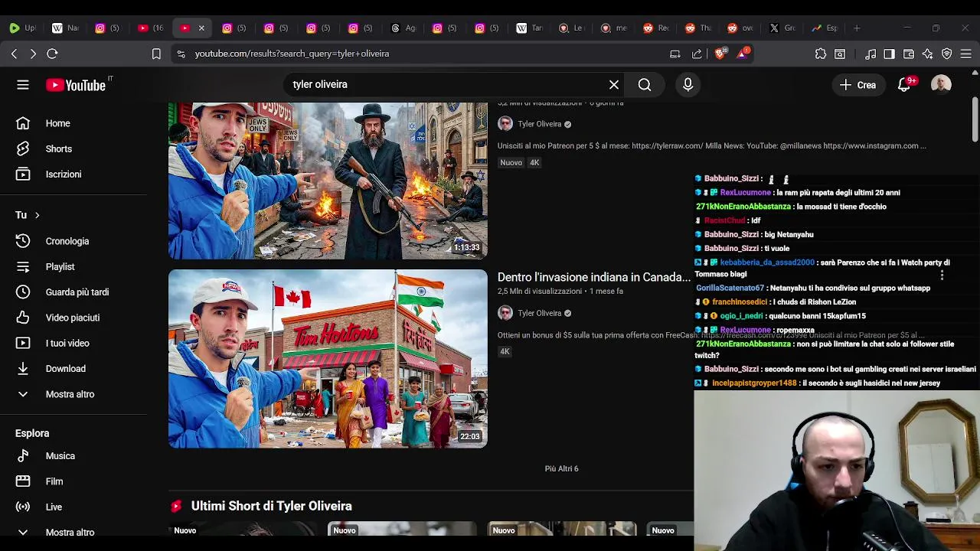Open the notifications bell
The height and width of the screenshot is (551, 980).
pos(904,85)
